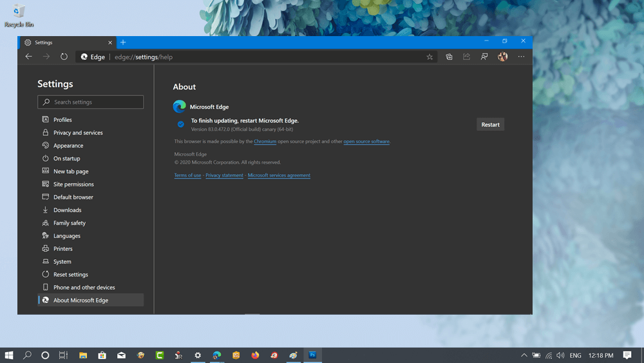Click the Search settings field
The image size is (644, 363).
[x=90, y=102]
